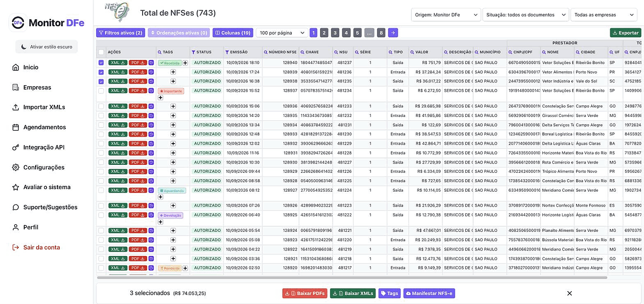
Task: Open the Inicio home icon in sidebar
Action: [15, 67]
